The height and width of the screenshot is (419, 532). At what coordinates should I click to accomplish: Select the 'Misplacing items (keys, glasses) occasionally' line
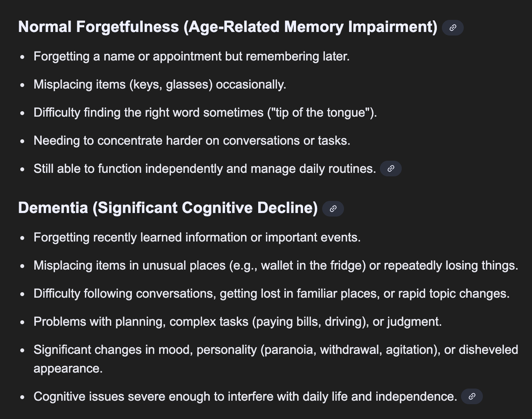point(160,84)
